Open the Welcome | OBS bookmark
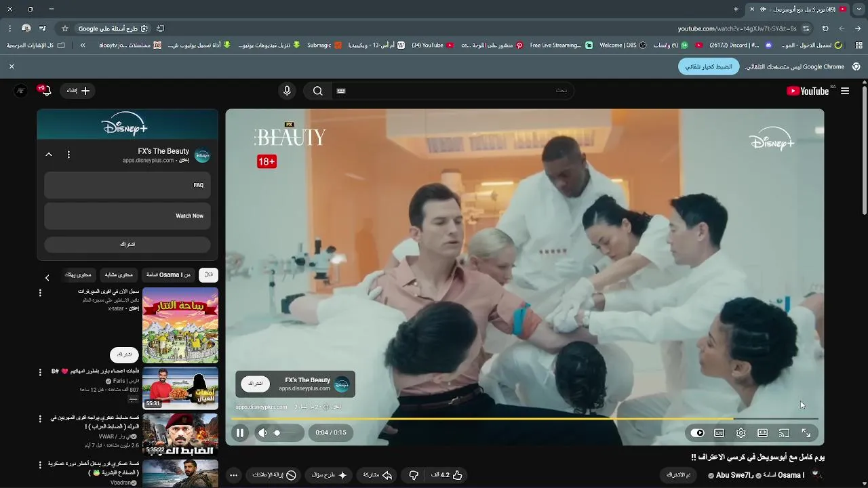The width and height of the screenshot is (868, 488). (x=623, y=45)
